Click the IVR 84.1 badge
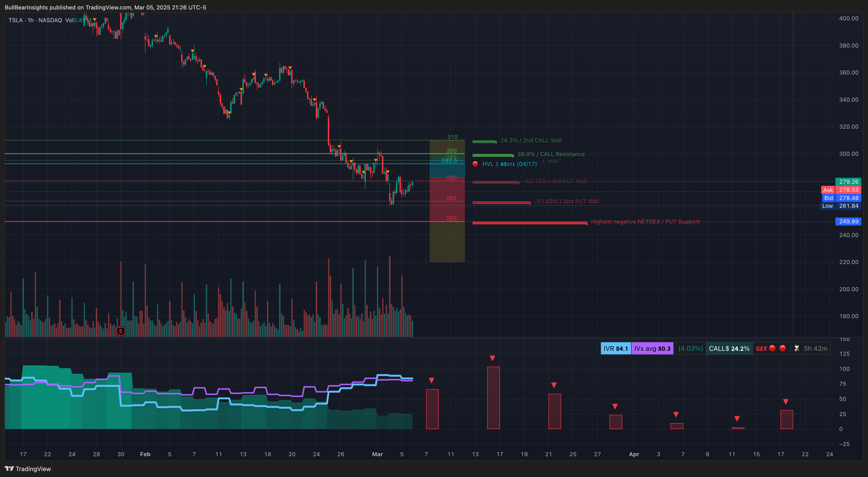The height and width of the screenshot is (477, 868). 616,348
